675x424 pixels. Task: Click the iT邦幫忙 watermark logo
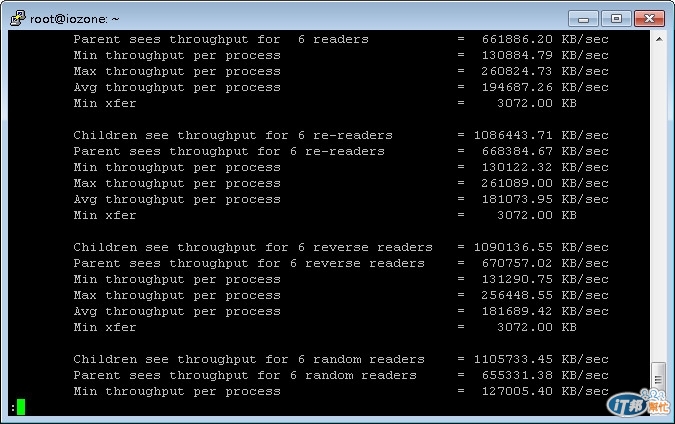point(638,404)
